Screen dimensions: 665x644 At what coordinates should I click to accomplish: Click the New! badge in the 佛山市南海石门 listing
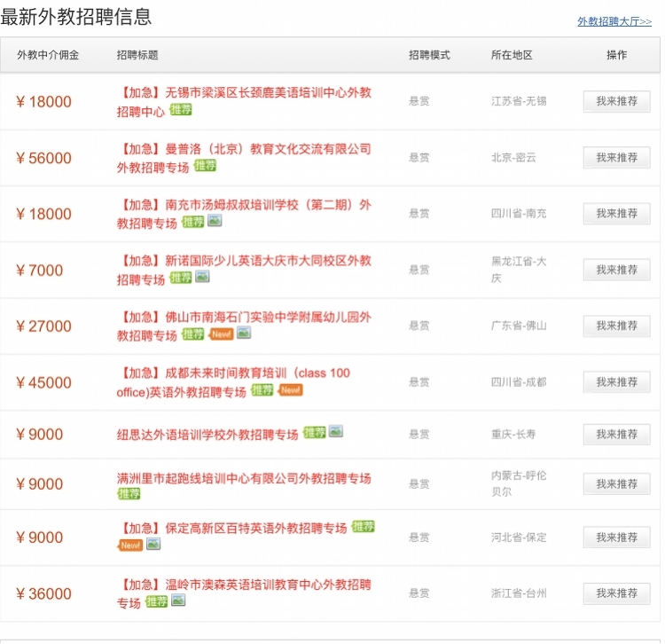220,334
